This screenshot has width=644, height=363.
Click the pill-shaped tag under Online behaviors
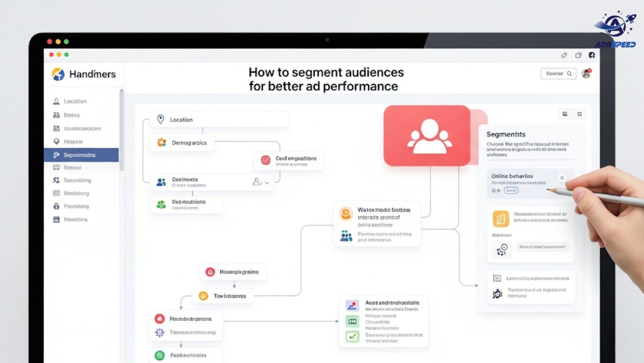(x=511, y=191)
